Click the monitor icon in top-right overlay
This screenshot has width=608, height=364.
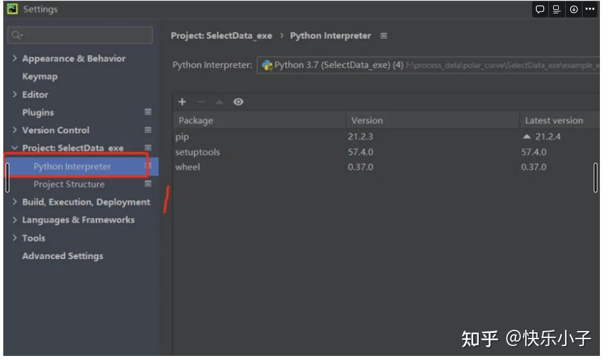click(x=557, y=9)
